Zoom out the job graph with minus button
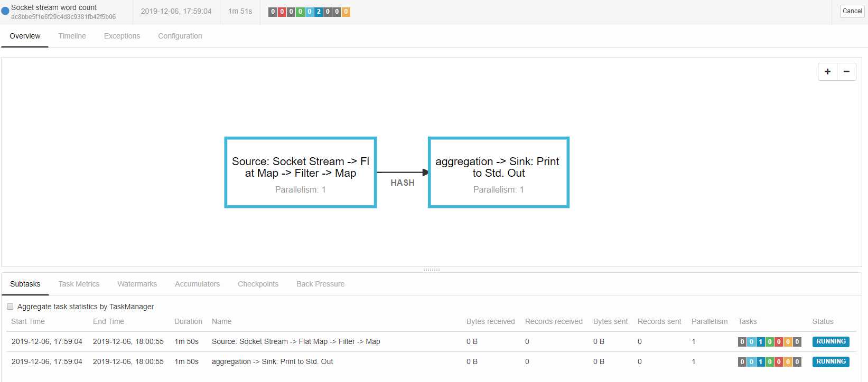 [x=846, y=72]
